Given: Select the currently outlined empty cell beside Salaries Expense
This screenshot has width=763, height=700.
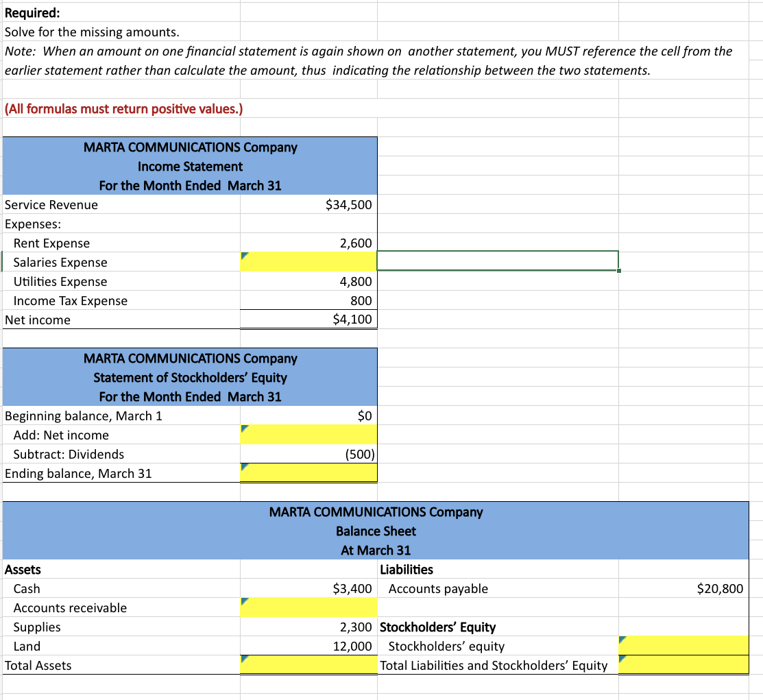Looking at the screenshot, I should pos(498,261).
